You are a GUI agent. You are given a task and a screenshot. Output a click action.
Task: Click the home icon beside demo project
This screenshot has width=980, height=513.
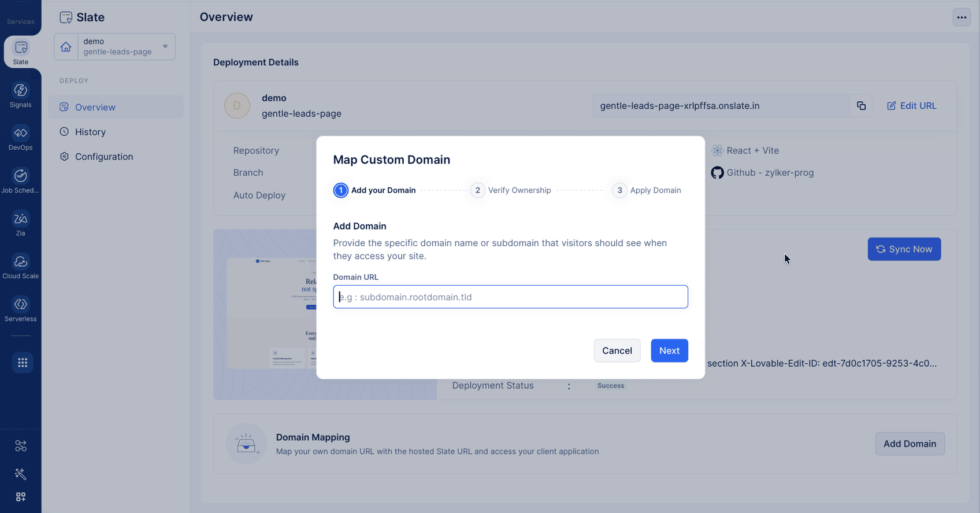coord(66,47)
